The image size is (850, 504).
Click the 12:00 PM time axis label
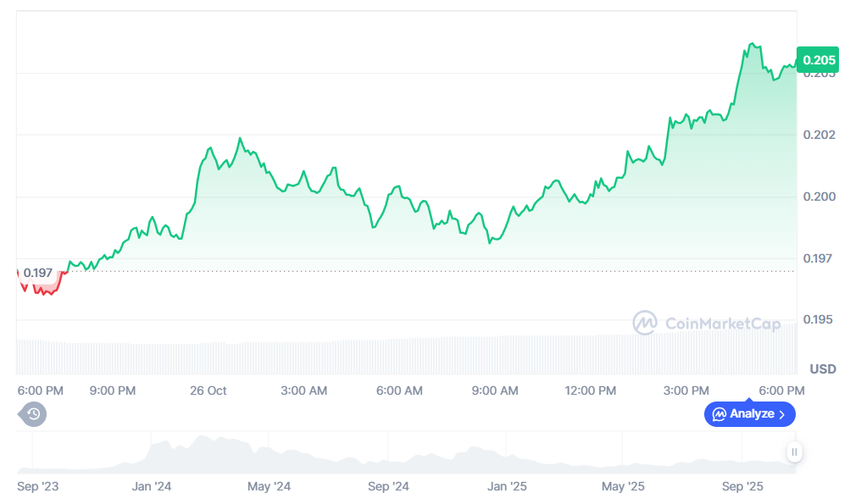[590, 390]
